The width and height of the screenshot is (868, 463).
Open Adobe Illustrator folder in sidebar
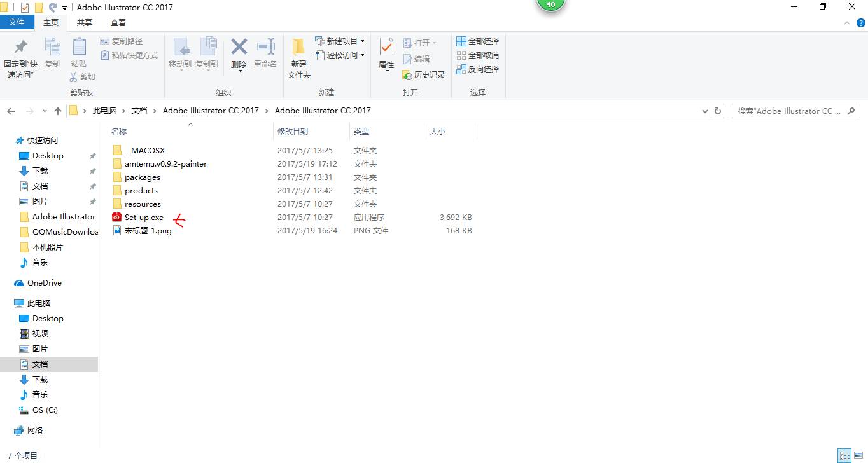58,217
